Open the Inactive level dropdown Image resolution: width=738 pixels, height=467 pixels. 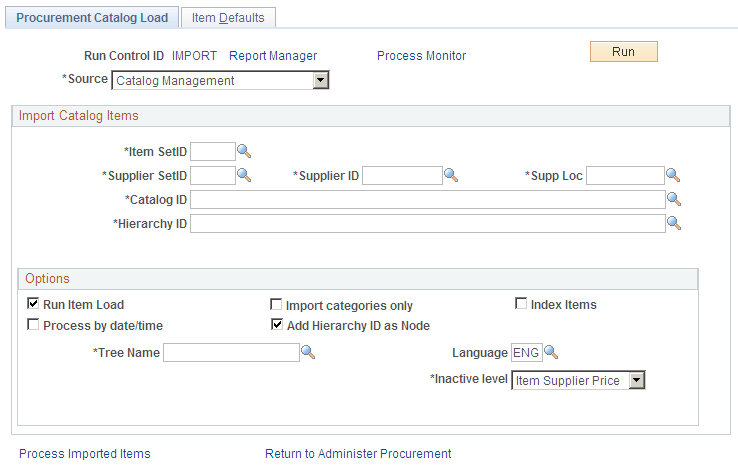click(x=636, y=380)
